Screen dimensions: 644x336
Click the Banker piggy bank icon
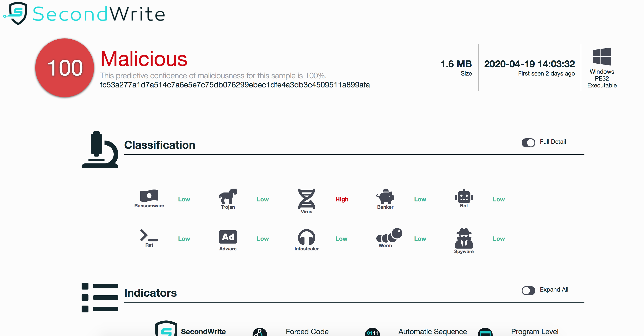(x=385, y=196)
